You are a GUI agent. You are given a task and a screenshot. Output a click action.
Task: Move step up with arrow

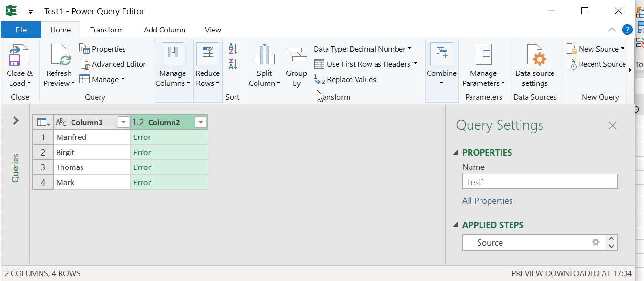[611, 239]
